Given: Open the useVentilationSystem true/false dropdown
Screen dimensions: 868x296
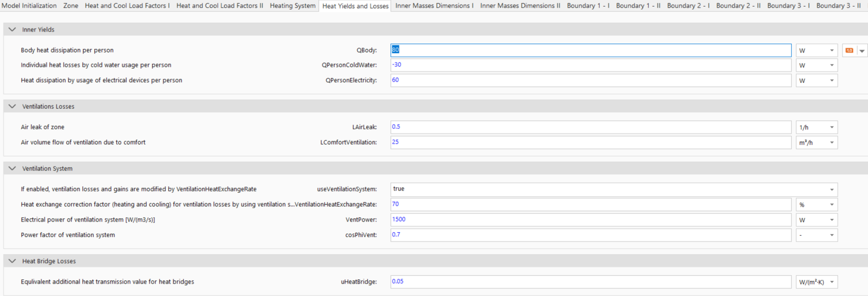Looking at the screenshot, I should click(614, 189).
